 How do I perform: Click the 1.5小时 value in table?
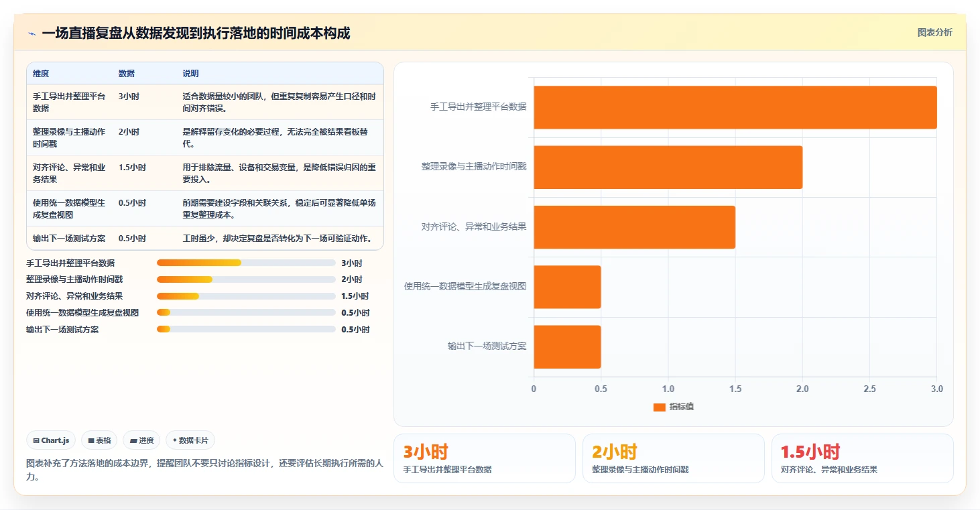click(x=132, y=168)
